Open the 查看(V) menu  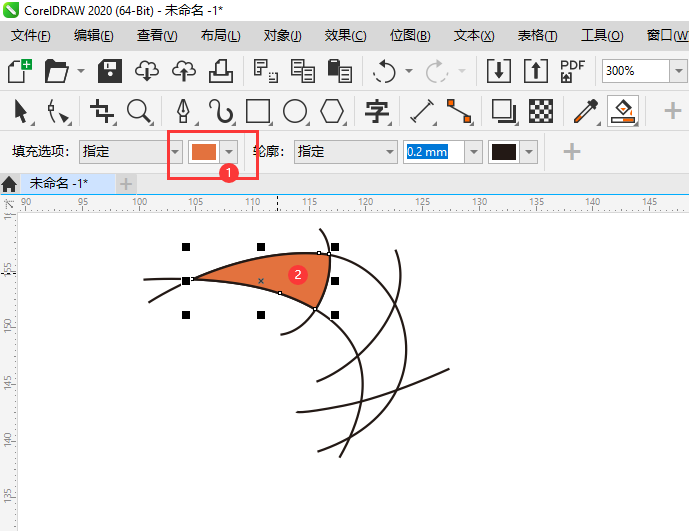point(157,35)
